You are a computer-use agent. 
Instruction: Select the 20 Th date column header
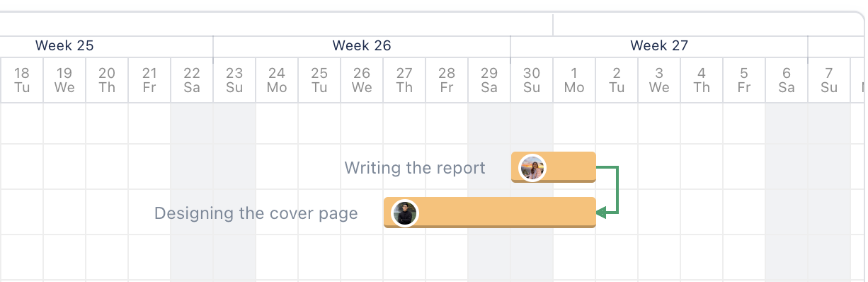(x=107, y=80)
